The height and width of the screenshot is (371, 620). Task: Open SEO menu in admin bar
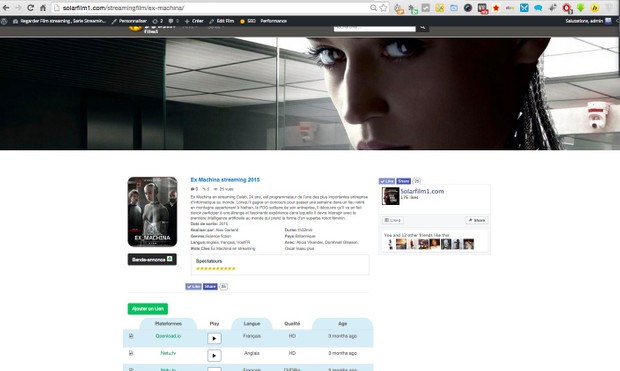point(248,21)
